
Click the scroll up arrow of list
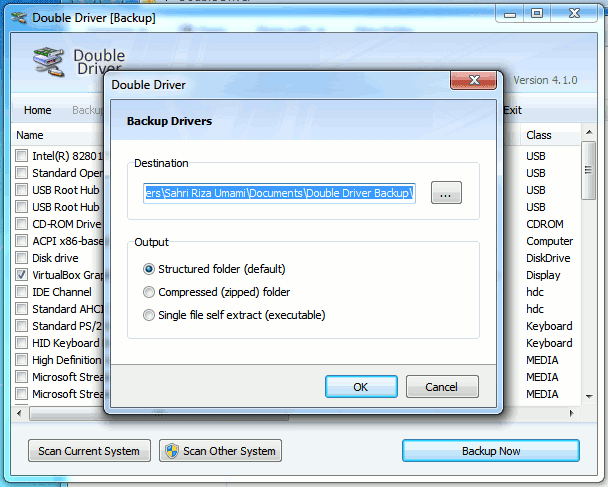[589, 132]
